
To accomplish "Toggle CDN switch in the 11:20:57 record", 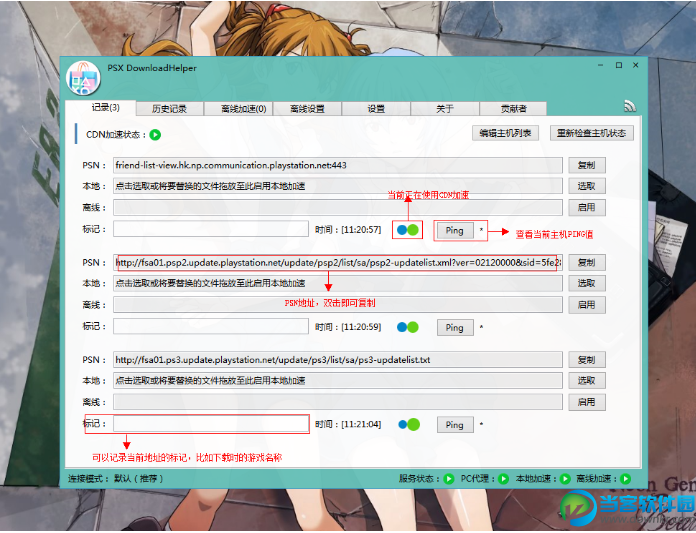I will [x=408, y=230].
